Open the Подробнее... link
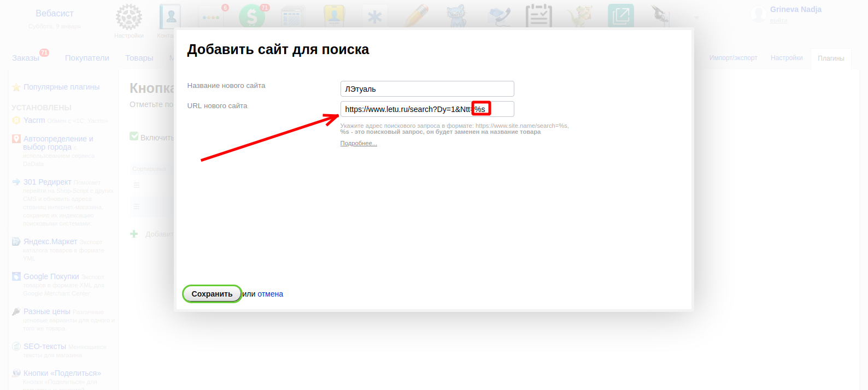Viewport: 868px width, 390px height. pyautogui.click(x=359, y=143)
